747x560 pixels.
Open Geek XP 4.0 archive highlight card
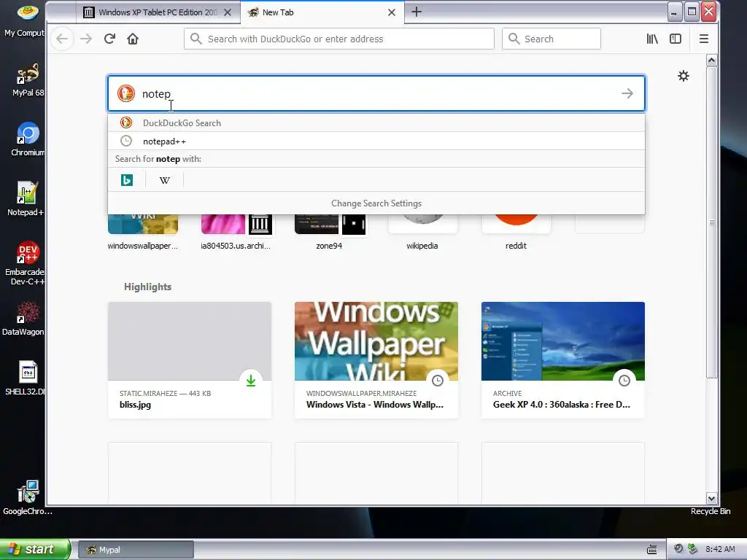(x=562, y=360)
